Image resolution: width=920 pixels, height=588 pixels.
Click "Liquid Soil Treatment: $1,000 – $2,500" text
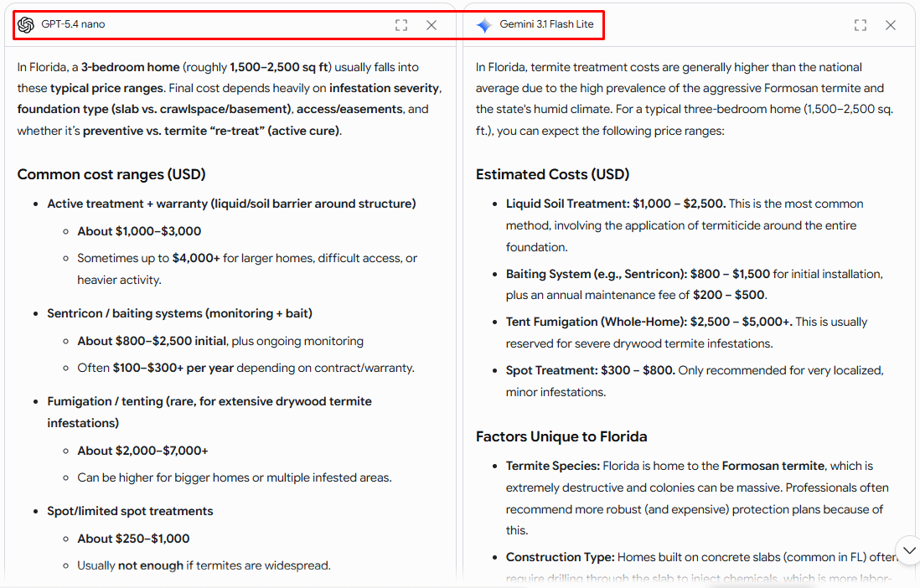coord(616,204)
